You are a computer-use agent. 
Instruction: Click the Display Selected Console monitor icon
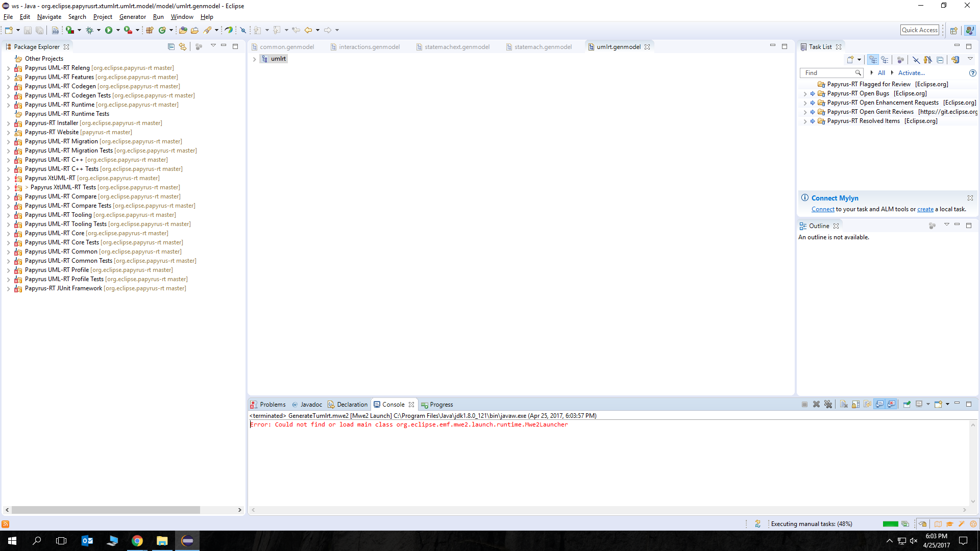click(919, 404)
